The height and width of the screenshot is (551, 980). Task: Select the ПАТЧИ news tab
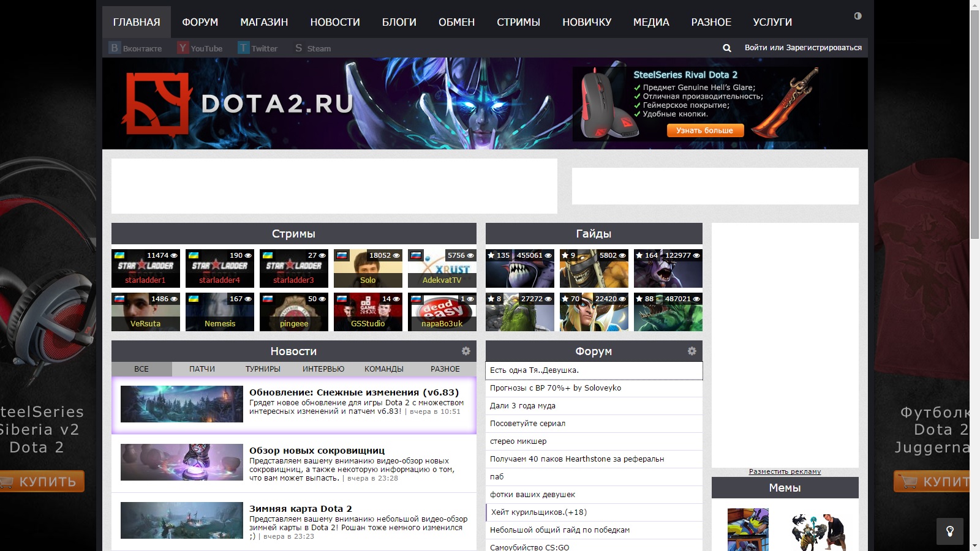pyautogui.click(x=202, y=369)
